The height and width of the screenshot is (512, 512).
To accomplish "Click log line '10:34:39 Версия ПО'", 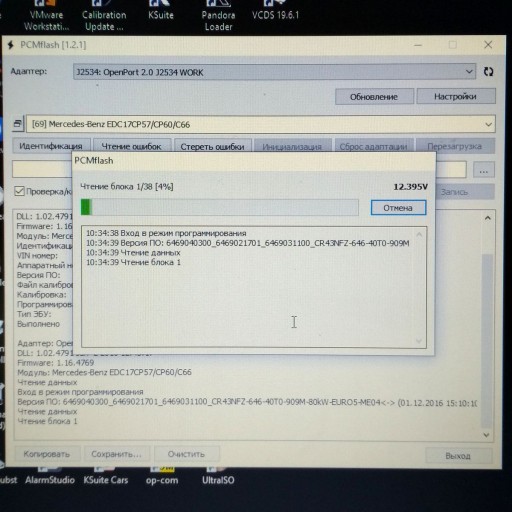I will click(x=248, y=243).
